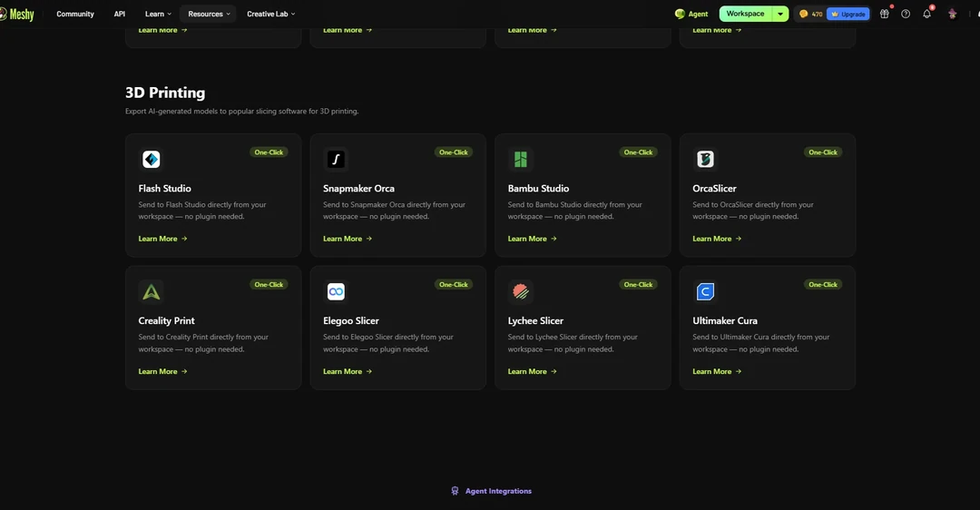
Task: Click the Upgrade button
Action: [848, 14]
